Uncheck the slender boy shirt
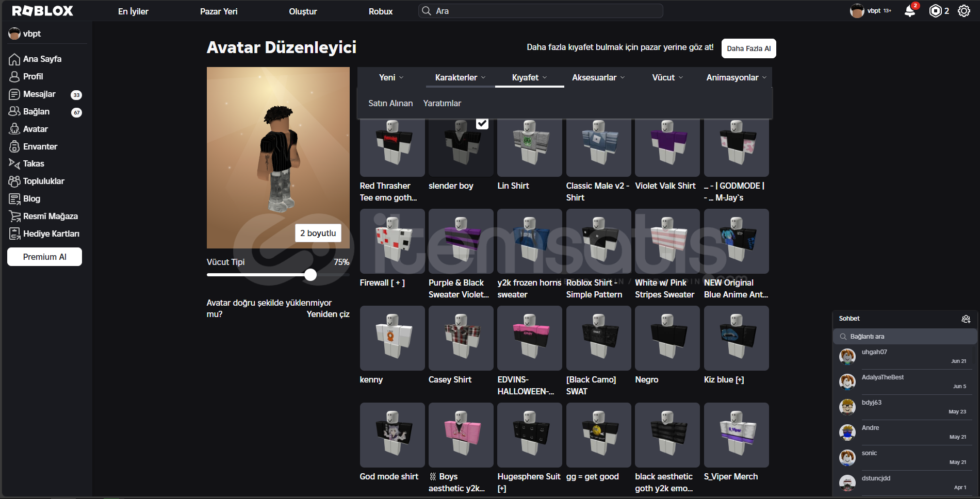Screen dimensions: 980x499 (482, 124)
